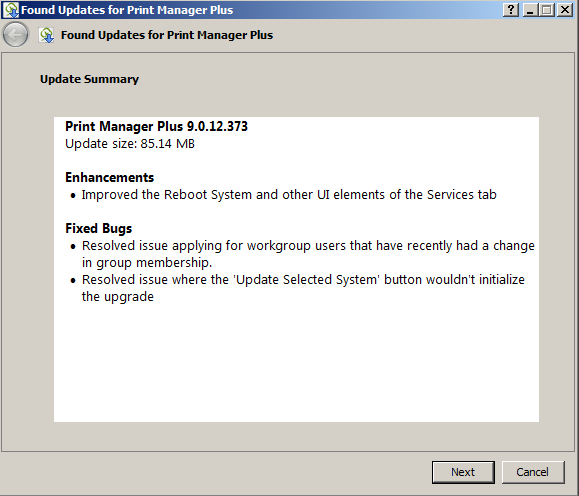Screen dimensions: 579x496
Task: Click the Improved Reboot System bullet item
Action: coord(289,195)
